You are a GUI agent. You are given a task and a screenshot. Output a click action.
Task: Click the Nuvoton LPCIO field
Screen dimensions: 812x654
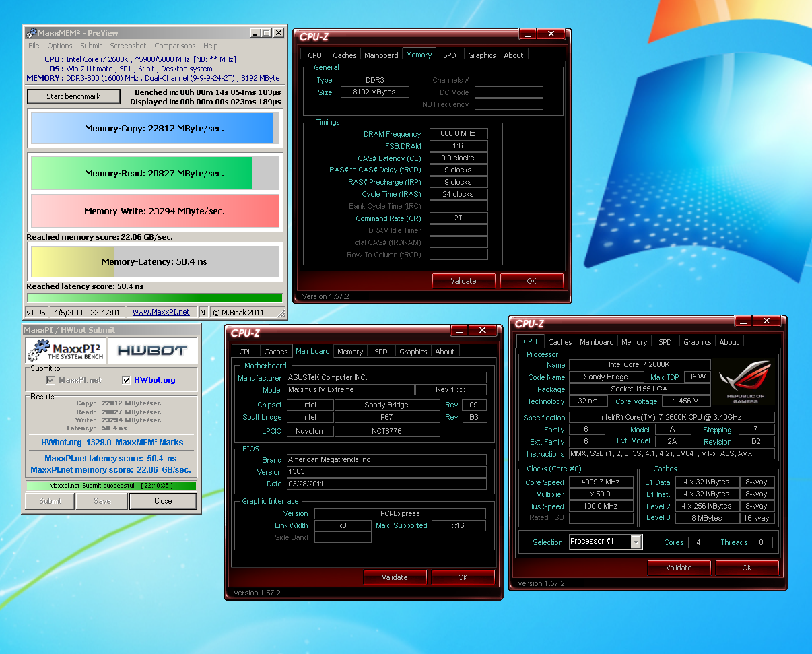pos(309,431)
